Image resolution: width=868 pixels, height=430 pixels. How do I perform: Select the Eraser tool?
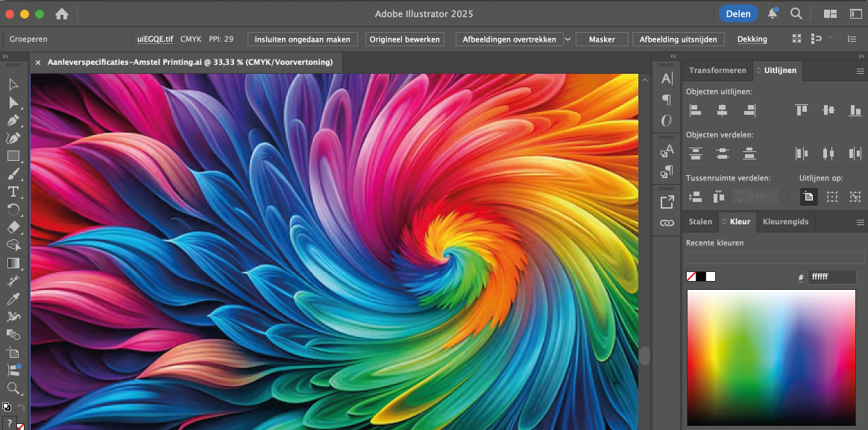pos(14,227)
